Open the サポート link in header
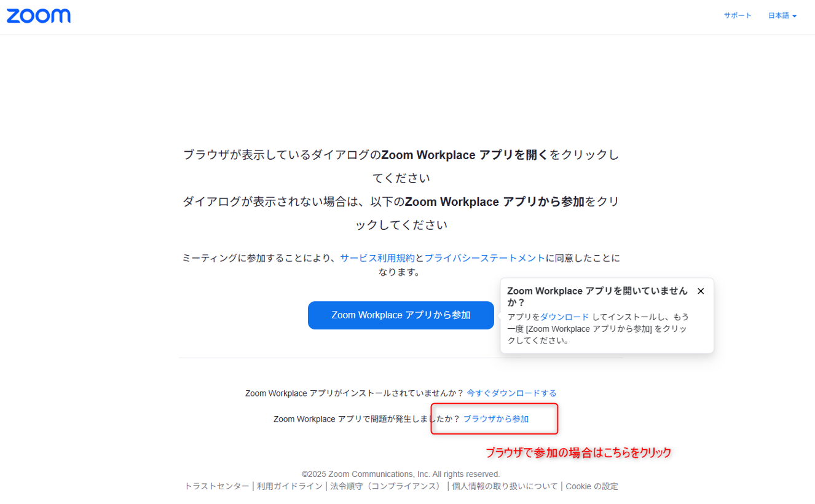This screenshot has width=815, height=504. click(x=737, y=16)
